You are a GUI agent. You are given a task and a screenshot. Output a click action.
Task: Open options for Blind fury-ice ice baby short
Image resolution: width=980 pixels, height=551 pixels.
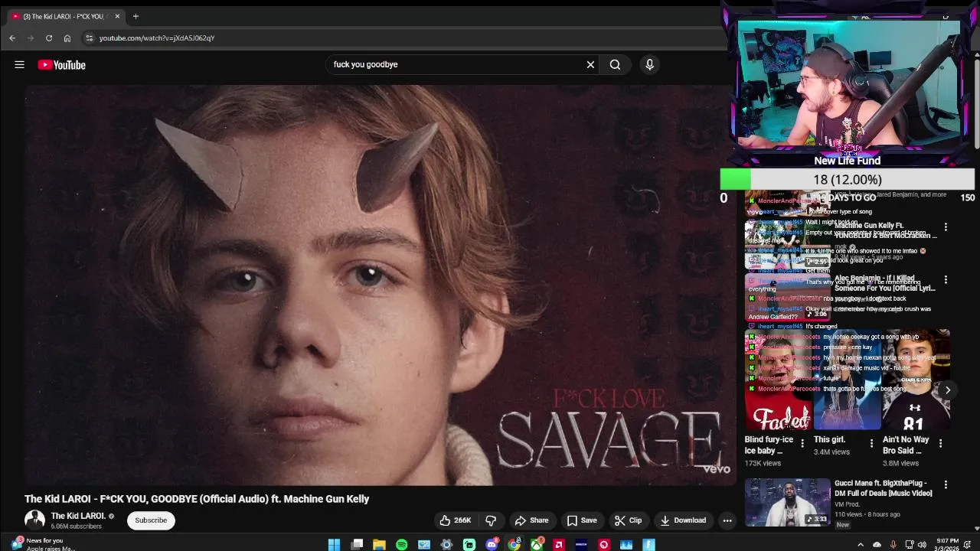802,443
